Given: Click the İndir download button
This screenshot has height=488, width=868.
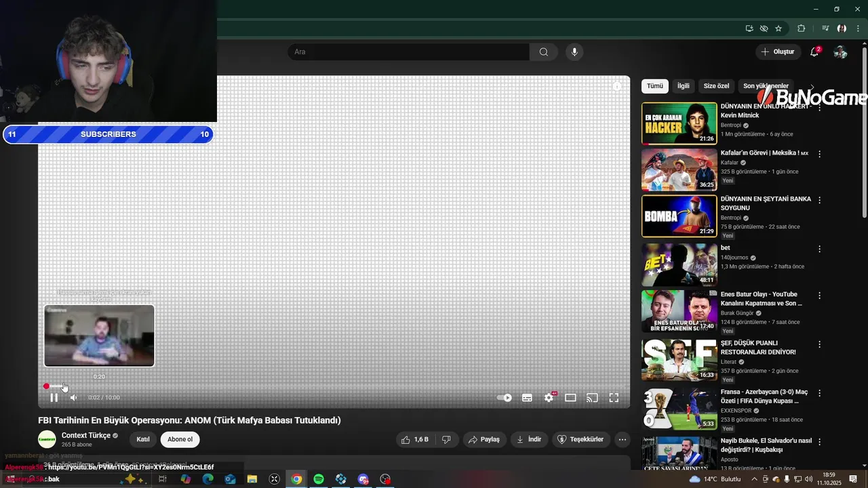Looking at the screenshot, I should point(529,439).
